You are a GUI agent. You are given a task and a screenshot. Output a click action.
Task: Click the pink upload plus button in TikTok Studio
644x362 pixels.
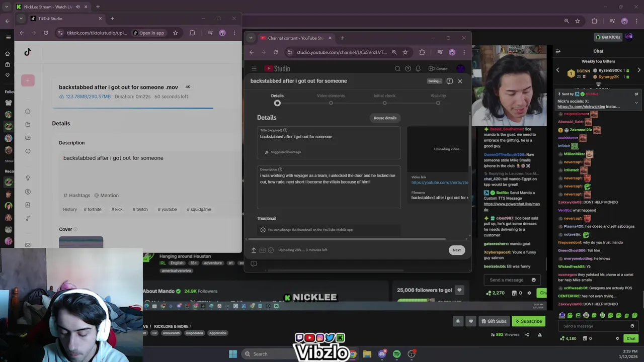[28, 80]
